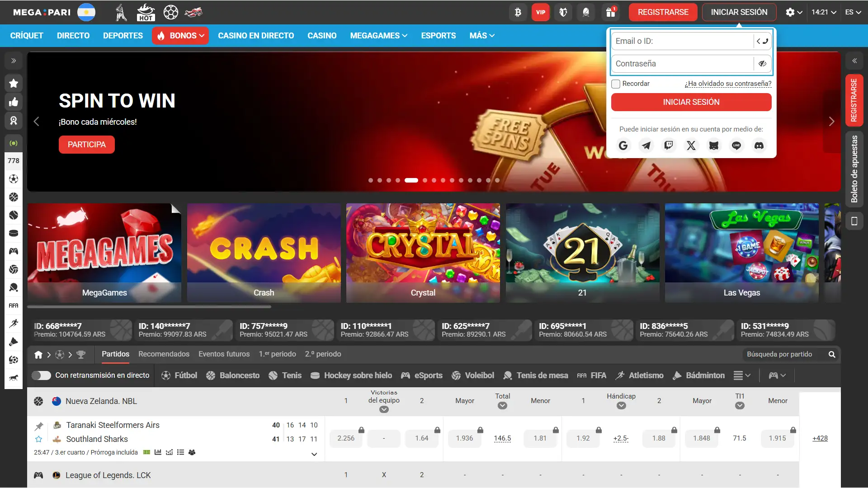Toggle password visibility eye icon
The image size is (868, 488).
[x=762, y=64]
